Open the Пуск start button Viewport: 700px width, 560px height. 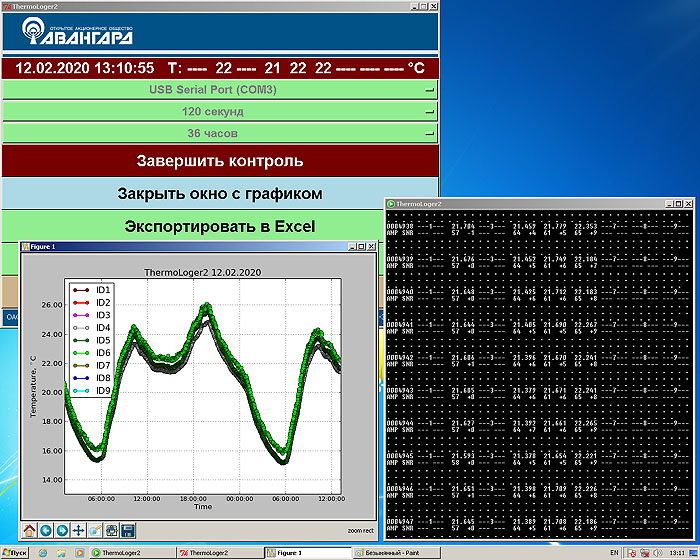[14, 553]
